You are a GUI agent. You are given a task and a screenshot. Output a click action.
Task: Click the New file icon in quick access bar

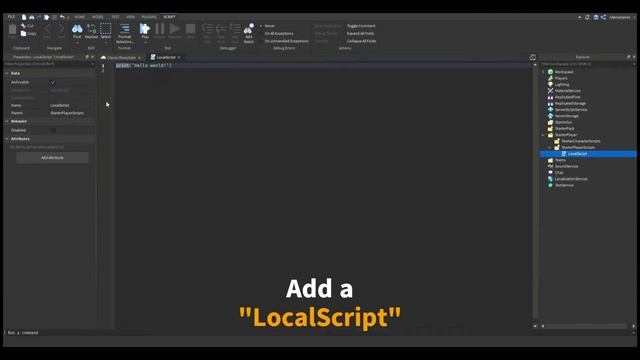coord(24,17)
